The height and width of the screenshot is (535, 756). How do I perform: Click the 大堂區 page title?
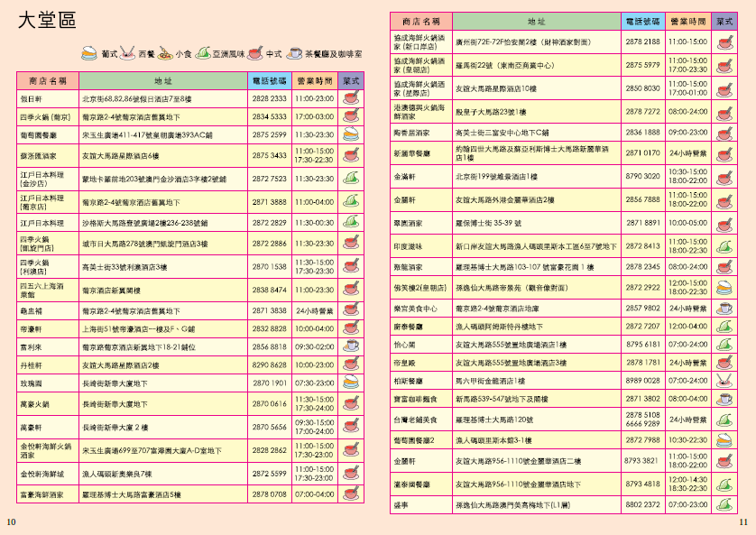(x=47, y=21)
